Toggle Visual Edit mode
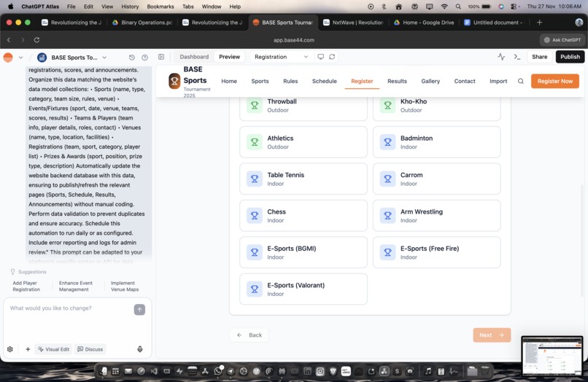The height and width of the screenshot is (382, 588). (x=54, y=349)
